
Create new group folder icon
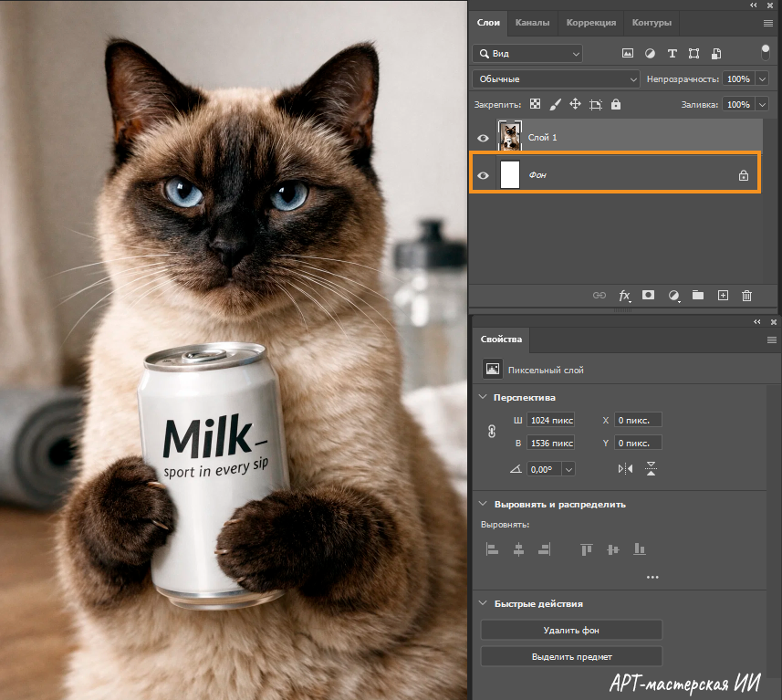(x=698, y=295)
